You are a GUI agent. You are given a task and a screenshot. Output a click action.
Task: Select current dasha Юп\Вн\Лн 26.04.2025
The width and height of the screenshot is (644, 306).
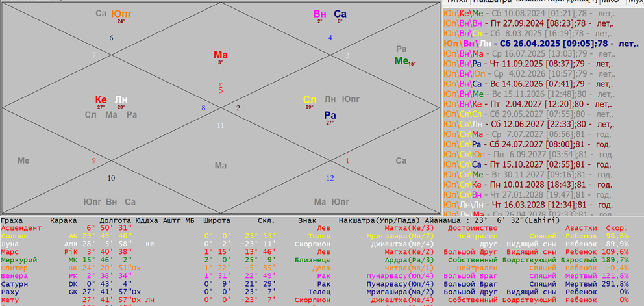click(x=541, y=43)
